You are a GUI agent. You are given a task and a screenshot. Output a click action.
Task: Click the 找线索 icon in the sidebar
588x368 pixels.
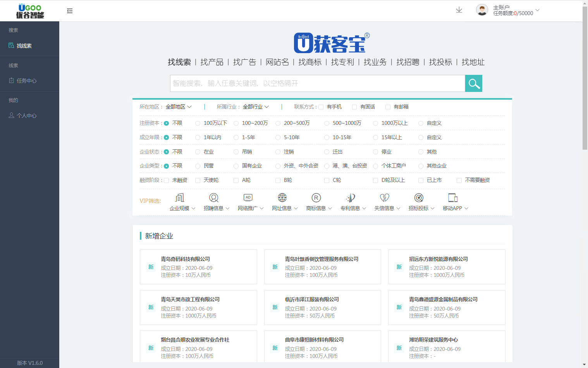pyautogui.click(x=11, y=45)
